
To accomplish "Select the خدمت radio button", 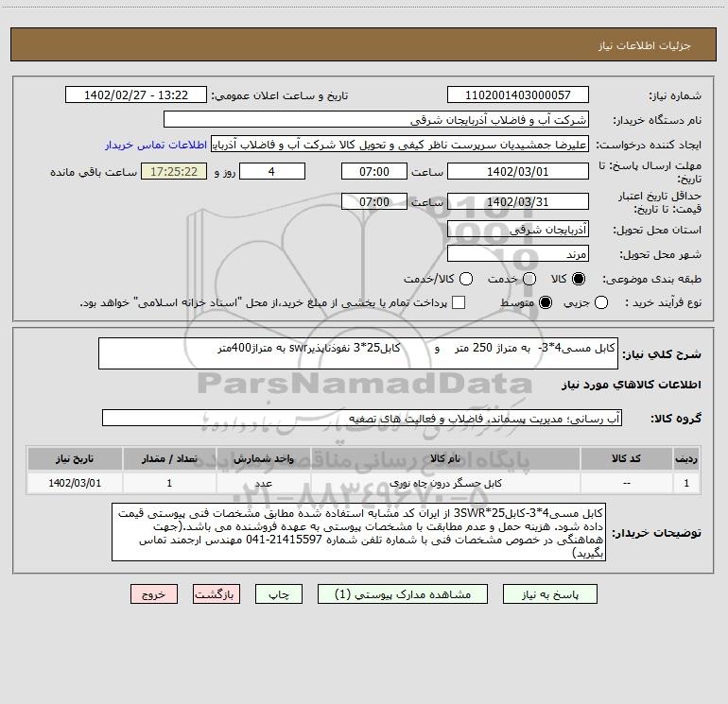I will [529, 279].
